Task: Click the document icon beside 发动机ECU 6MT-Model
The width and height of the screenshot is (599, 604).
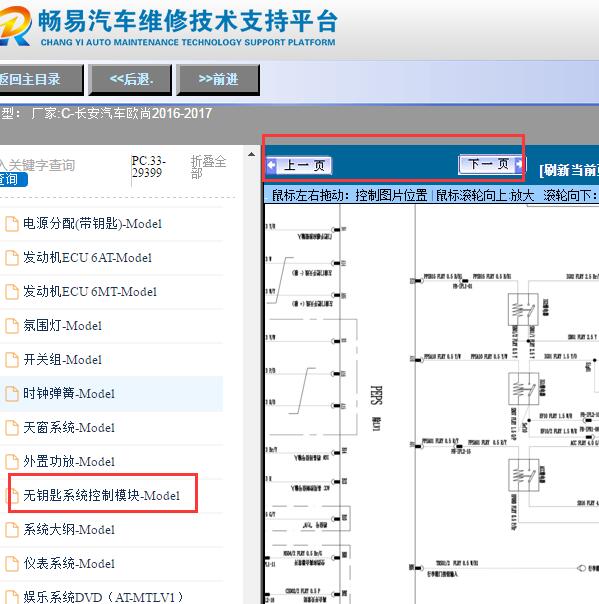Action: click(12, 292)
